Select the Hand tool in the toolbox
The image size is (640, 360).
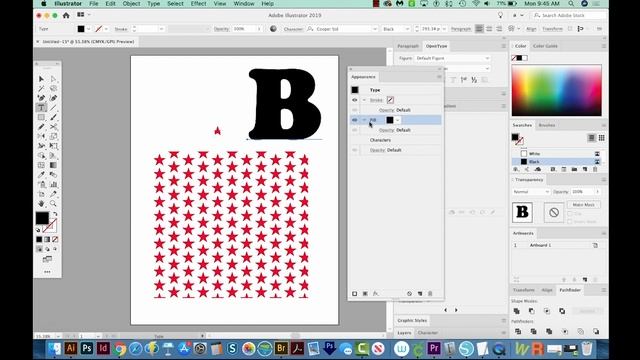[41, 203]
